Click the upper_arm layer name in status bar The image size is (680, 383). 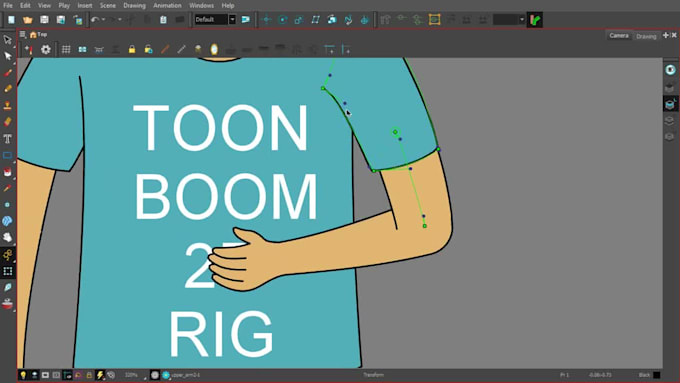tap(186, 375)
